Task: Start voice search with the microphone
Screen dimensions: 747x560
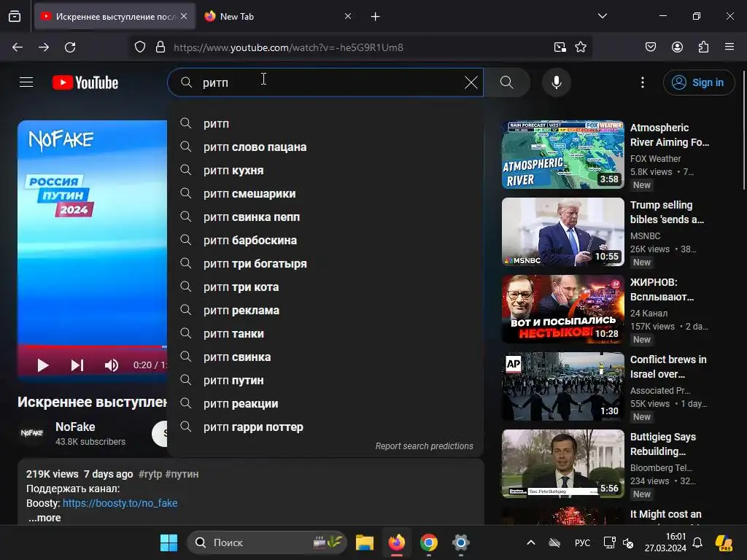Action: pos(556,82)
